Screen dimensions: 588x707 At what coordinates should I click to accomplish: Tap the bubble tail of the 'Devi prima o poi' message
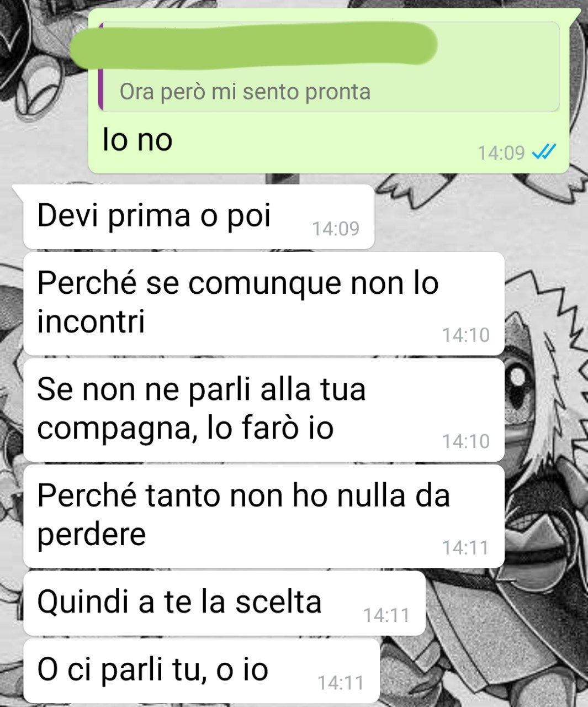click(x=18, y=191)
